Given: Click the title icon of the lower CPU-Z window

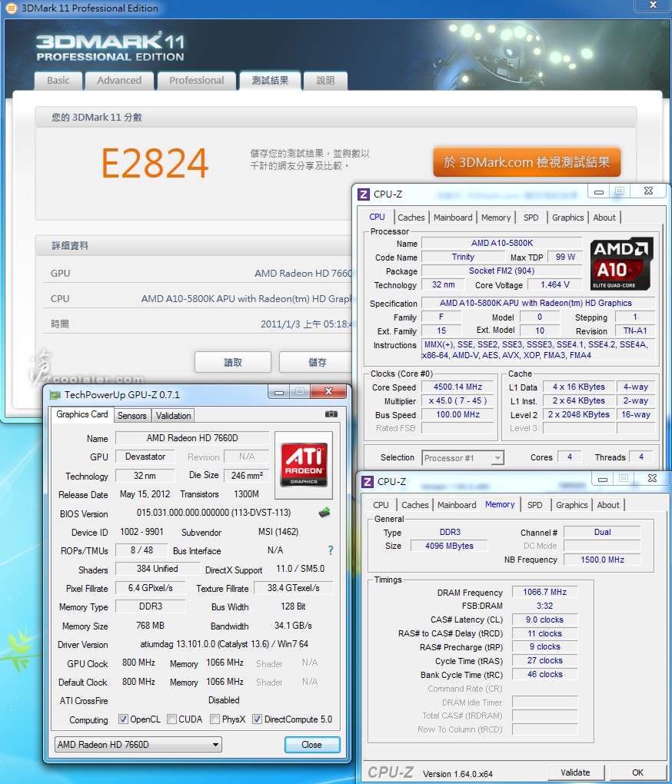Looking at the screenshot, I should pyautogui.click(x=368, y=481).
